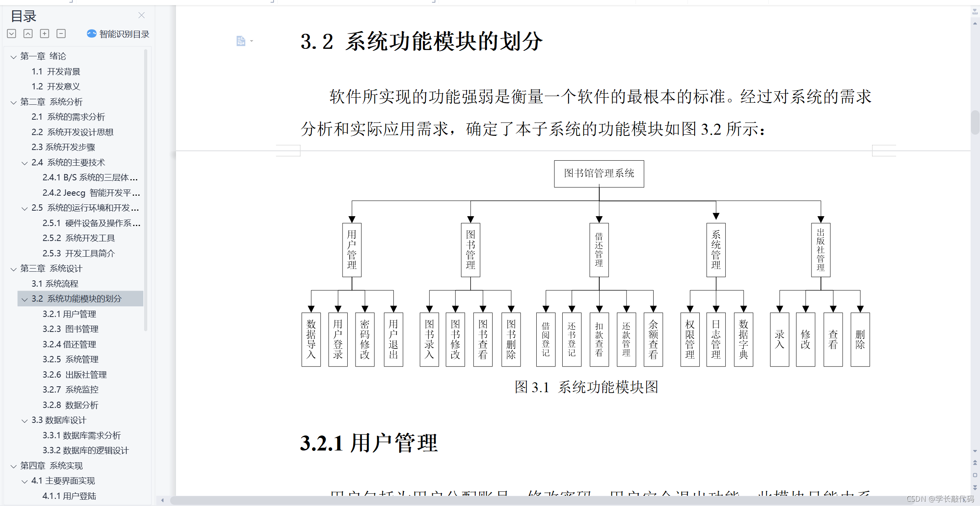The height and width of the screenshot is (506, 980).
Task: Collapse the 第一章 绪论 chapter node
Action: (13, 56)
